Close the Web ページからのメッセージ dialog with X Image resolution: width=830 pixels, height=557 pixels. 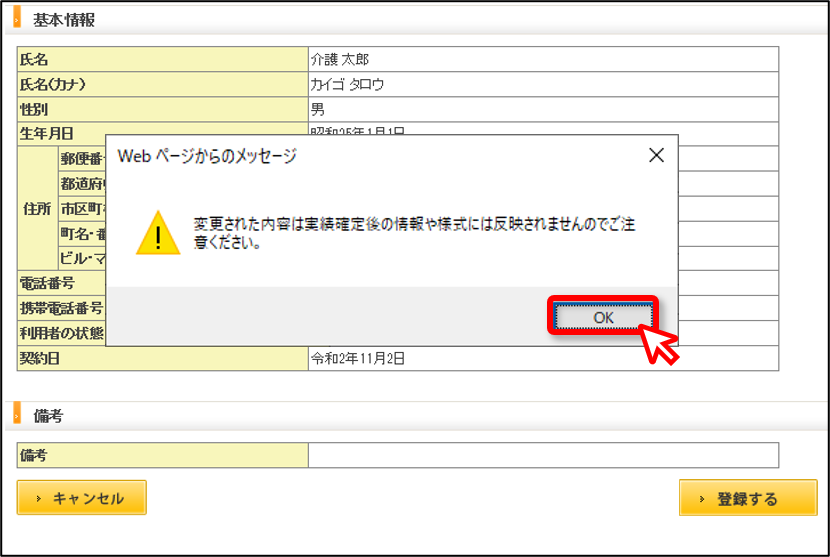pos(656,155)
